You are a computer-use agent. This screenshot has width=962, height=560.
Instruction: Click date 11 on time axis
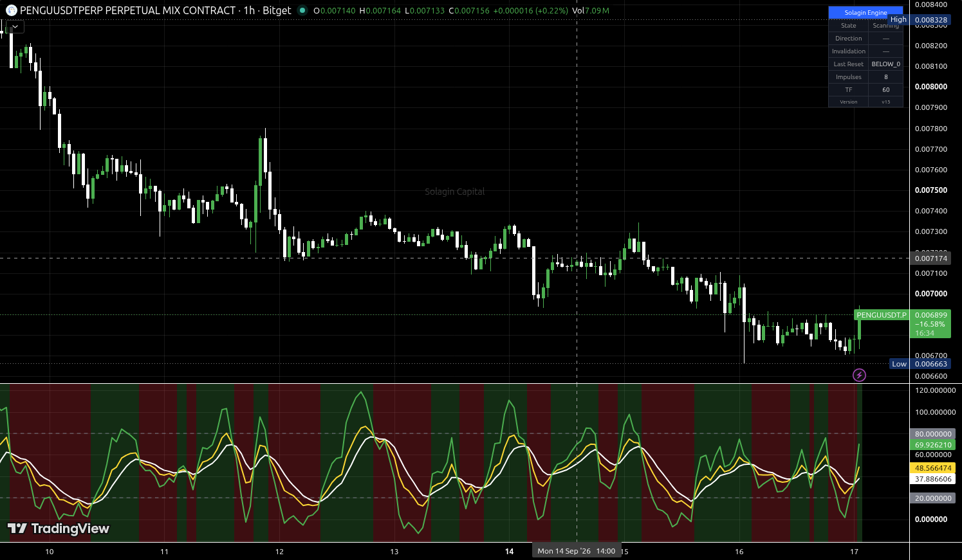coord(164,552)
